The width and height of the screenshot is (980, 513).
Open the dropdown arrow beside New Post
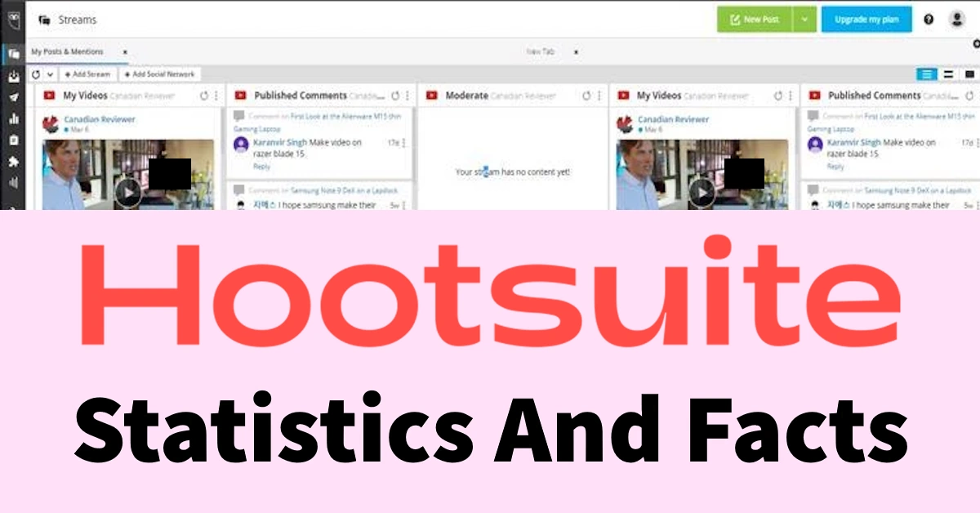(804, 19)
